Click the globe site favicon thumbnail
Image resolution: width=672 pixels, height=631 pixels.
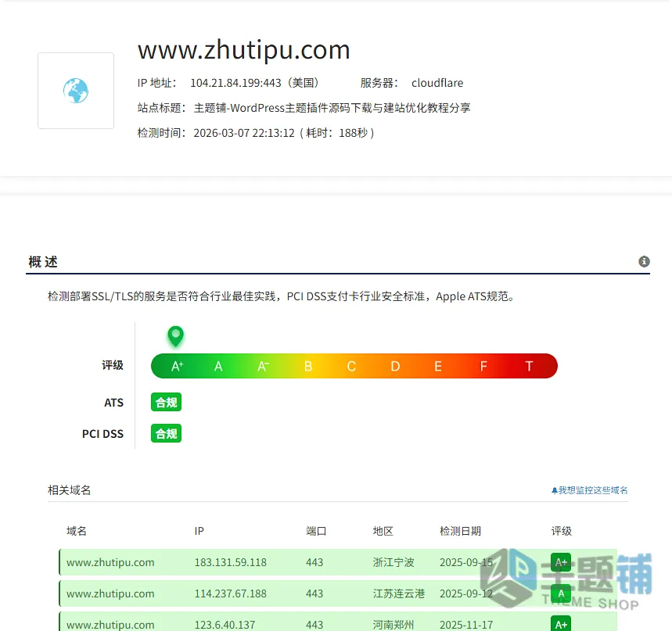pos(76,91)
